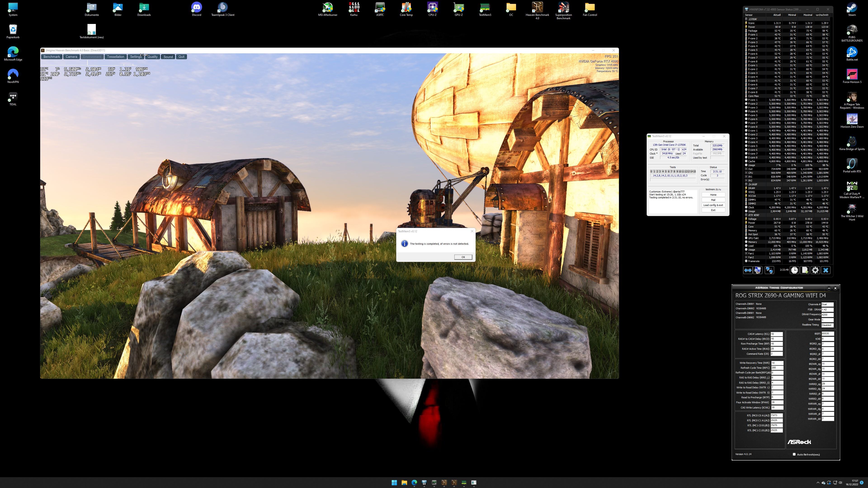The height and width of the screenshot is (488, 868).
Task: Switch to TestMem5 in taskbar
Action: point(464,482)
